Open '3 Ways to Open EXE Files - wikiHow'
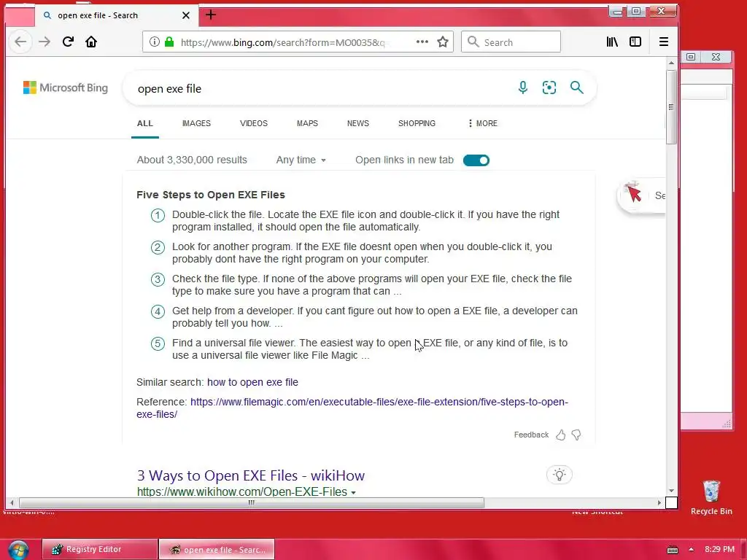This screenshot has width=747, height=560. click(251, 475)
